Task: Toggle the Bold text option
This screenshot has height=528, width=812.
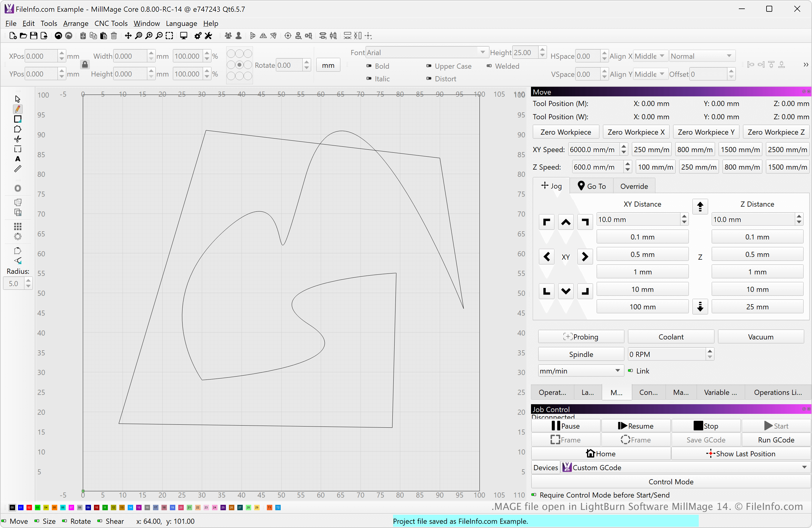Action: pos(369,66)
